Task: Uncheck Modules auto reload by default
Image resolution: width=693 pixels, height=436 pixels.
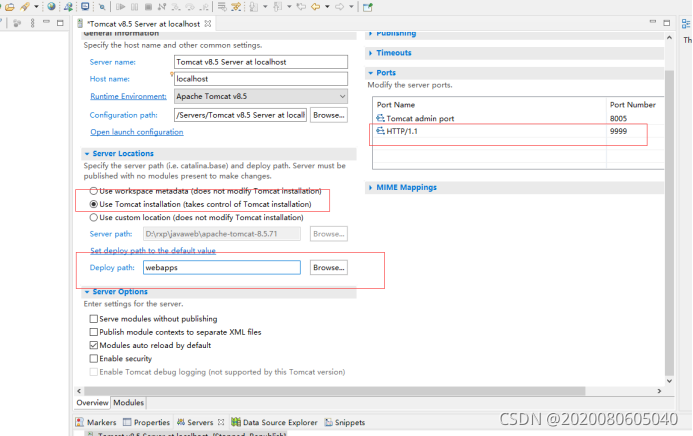Action: (x=93, y=345)
